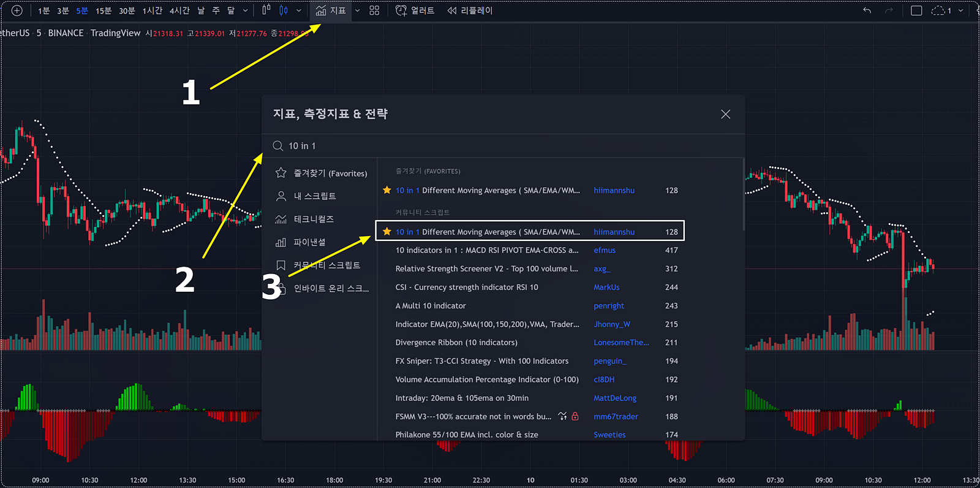
Task: Add 10 indicators in 1 : MACD RSI PIVOT script
Action: click(x=487, y=250)
